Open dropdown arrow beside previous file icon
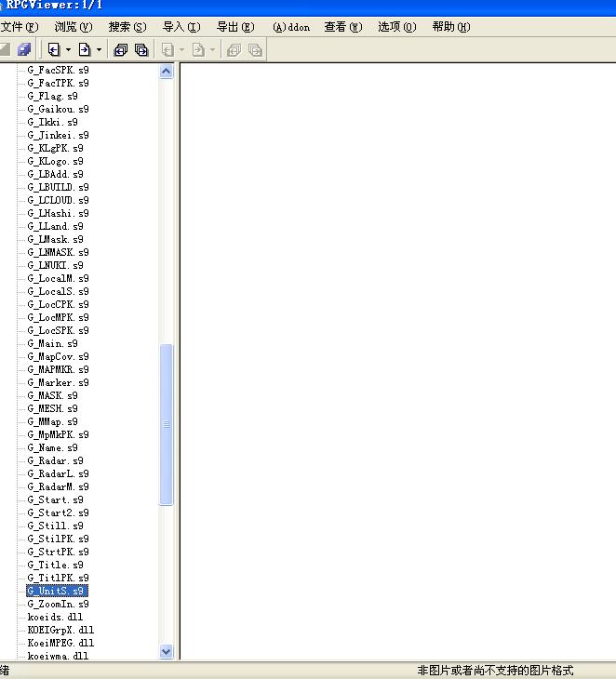 coord(68,49)
